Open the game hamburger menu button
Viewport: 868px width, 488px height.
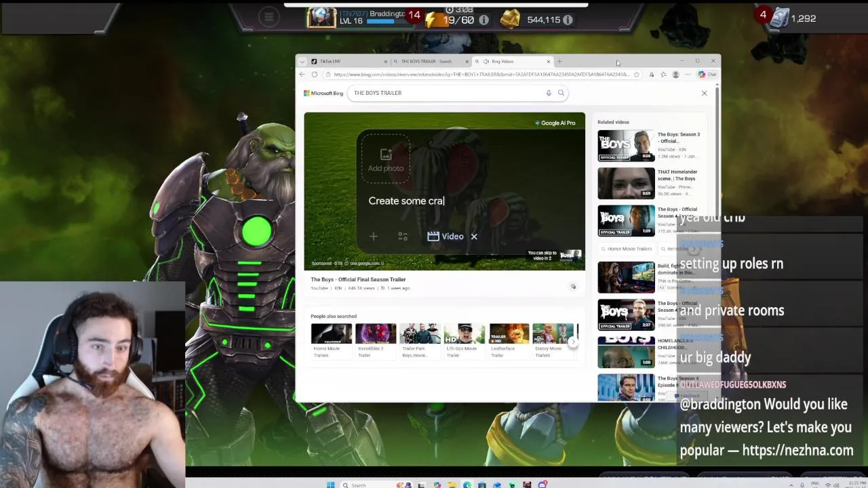269,18
